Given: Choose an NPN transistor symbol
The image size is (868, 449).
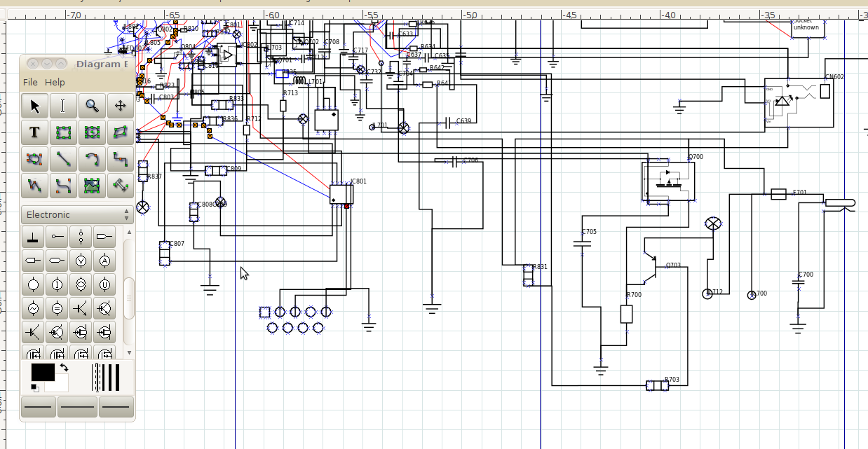Looking at the screenshot, I should [x=80, y=308].
